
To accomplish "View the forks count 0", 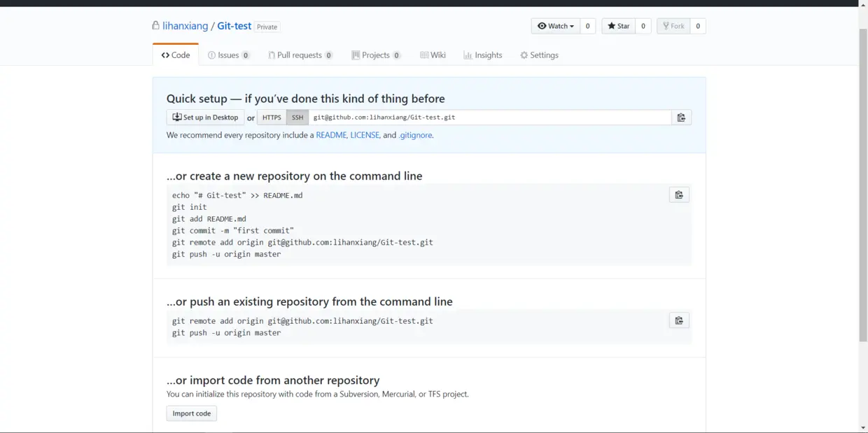I will (698, 27).
